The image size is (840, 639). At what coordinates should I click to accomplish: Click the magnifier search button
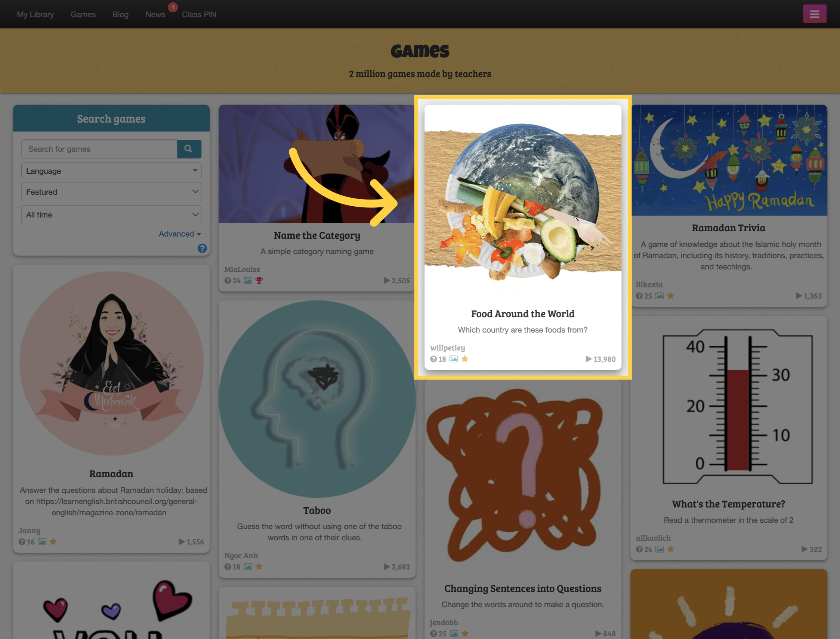click(x=189, y=149)
